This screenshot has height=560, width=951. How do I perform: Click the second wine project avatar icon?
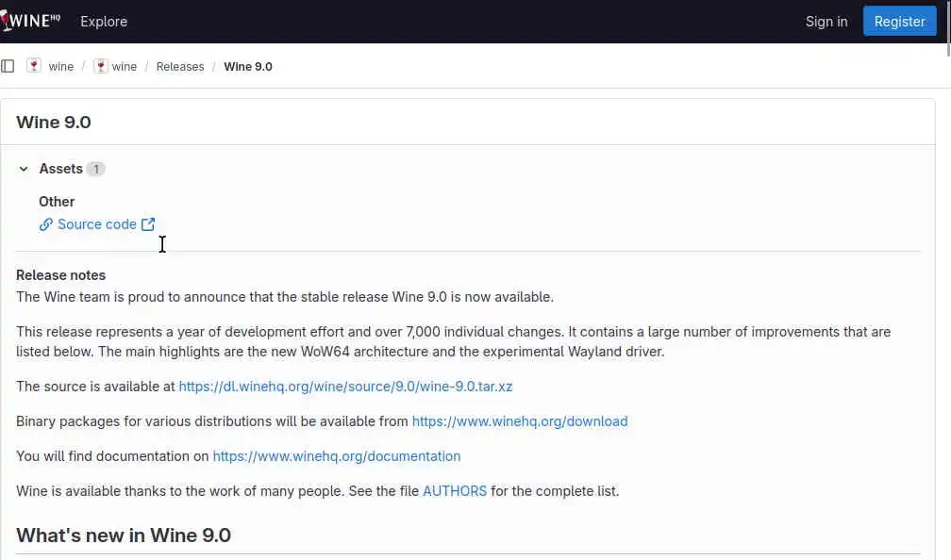point(101,66)
